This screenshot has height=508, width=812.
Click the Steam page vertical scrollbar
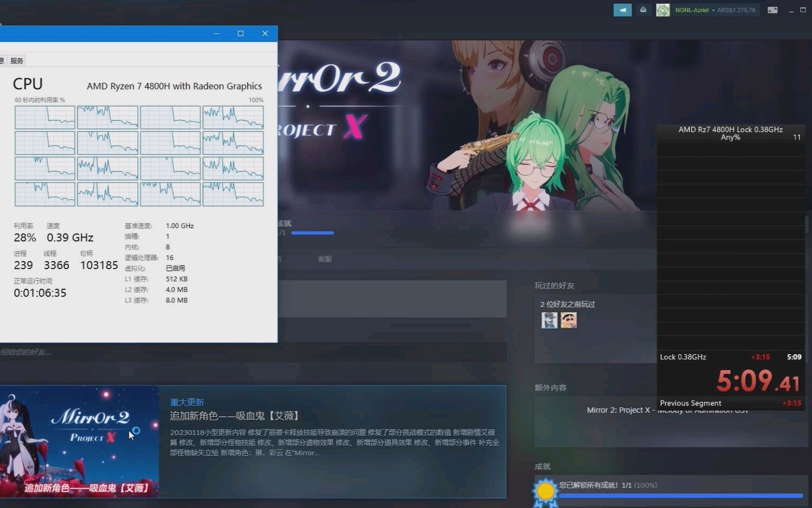coord(808,223)
